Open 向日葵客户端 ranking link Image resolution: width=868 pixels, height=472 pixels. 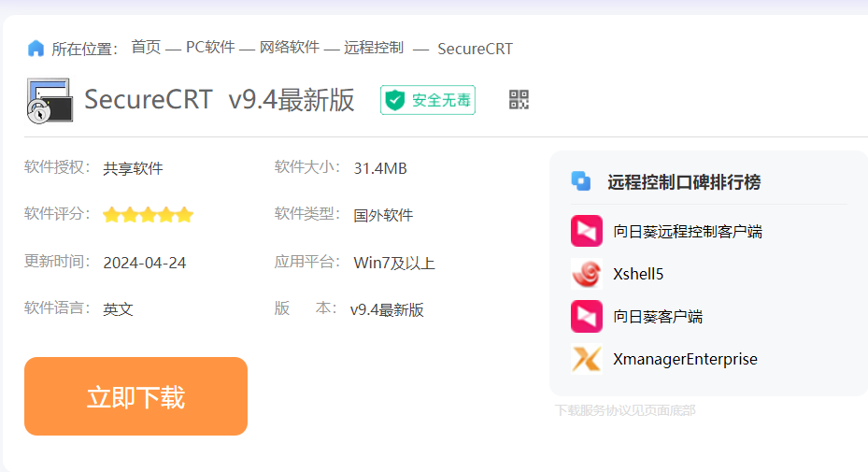[658, 316]
